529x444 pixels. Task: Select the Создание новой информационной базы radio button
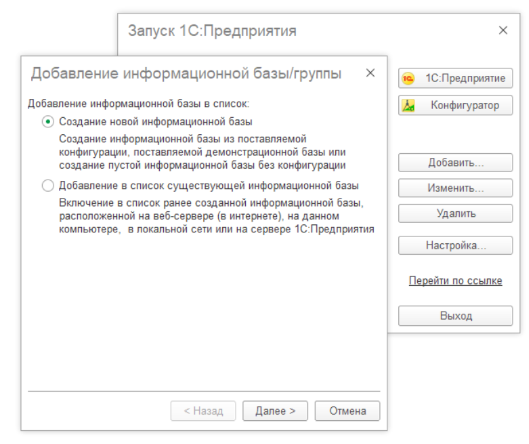(x=48, y=121)
